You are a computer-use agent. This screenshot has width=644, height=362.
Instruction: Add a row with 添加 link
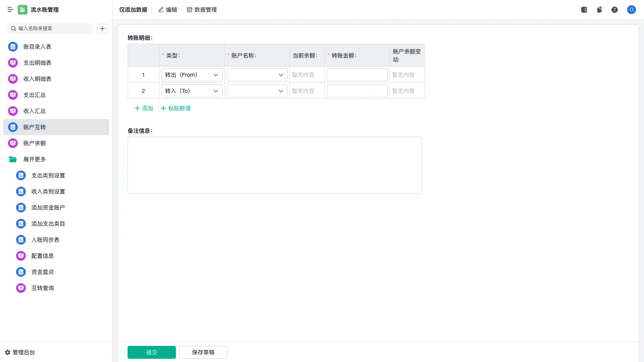pyautogui.click(x=144, y=108)
